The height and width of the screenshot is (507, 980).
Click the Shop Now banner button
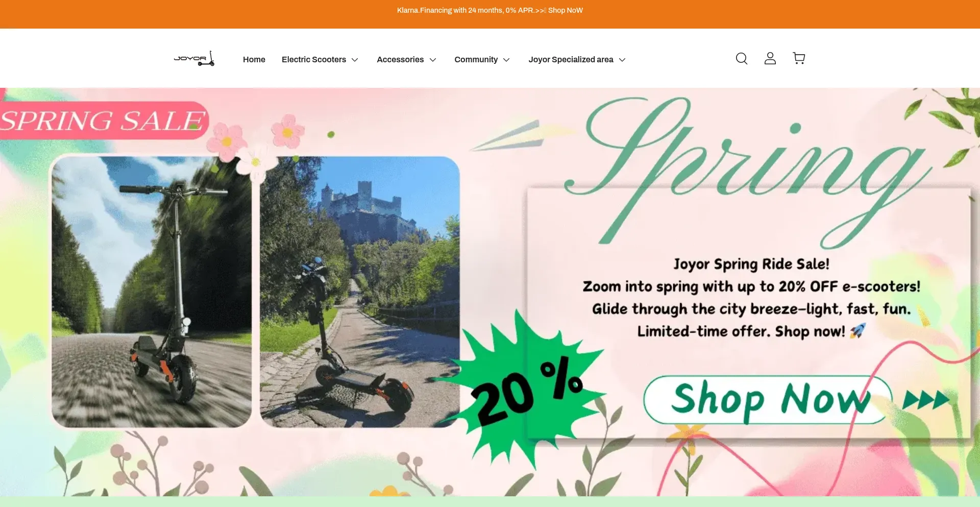point(767,400)
